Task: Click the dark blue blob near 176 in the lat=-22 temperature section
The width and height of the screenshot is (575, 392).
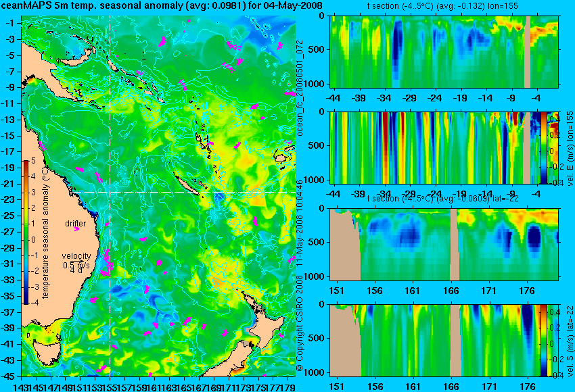Action: [534, 238]
